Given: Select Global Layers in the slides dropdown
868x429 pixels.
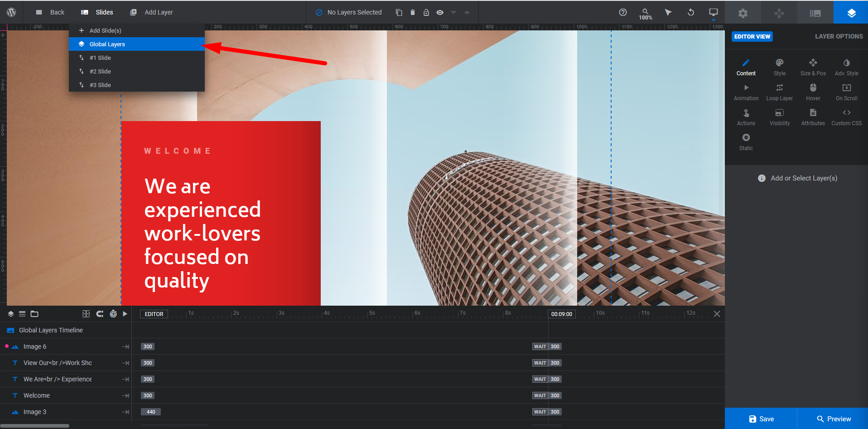Looking at the screenshot, I should click(137, 44).
